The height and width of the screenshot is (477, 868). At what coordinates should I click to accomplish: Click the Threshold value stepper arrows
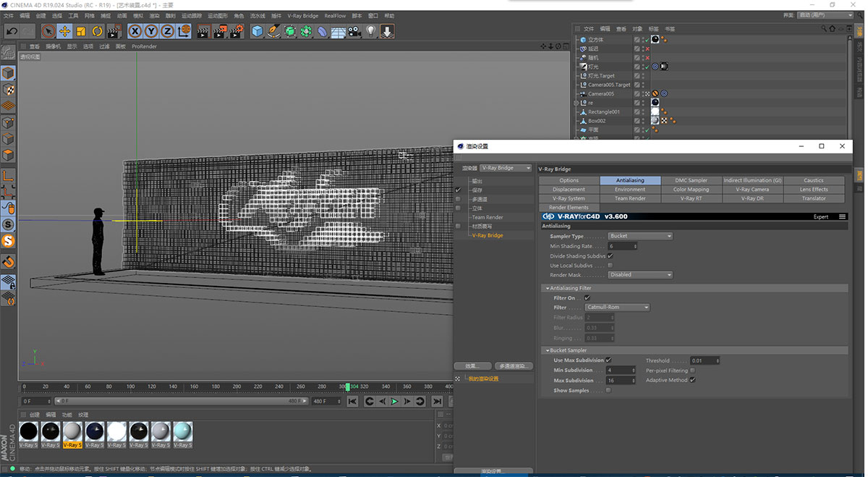point(718,360)
